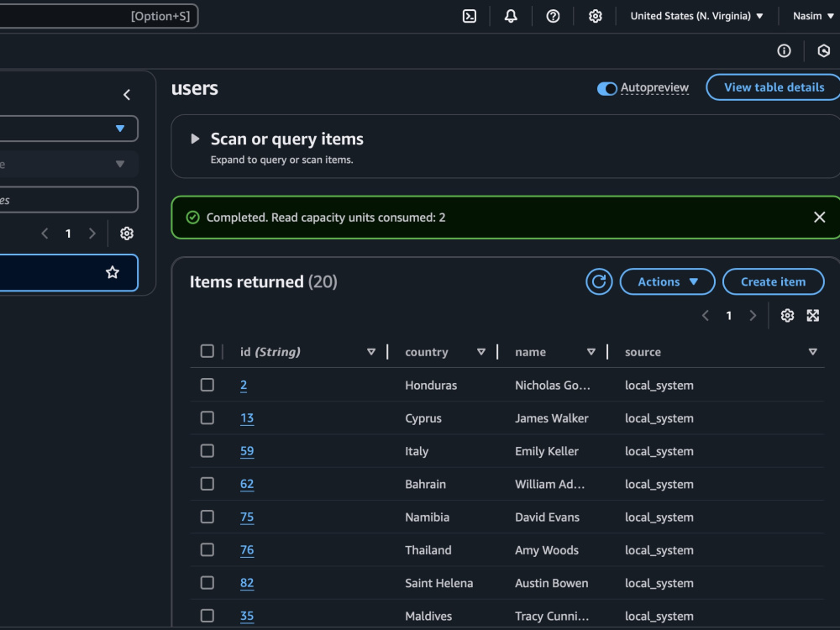Open the Actions dropdown
This screenshot has width=840, height=630.
pos(667,281)
